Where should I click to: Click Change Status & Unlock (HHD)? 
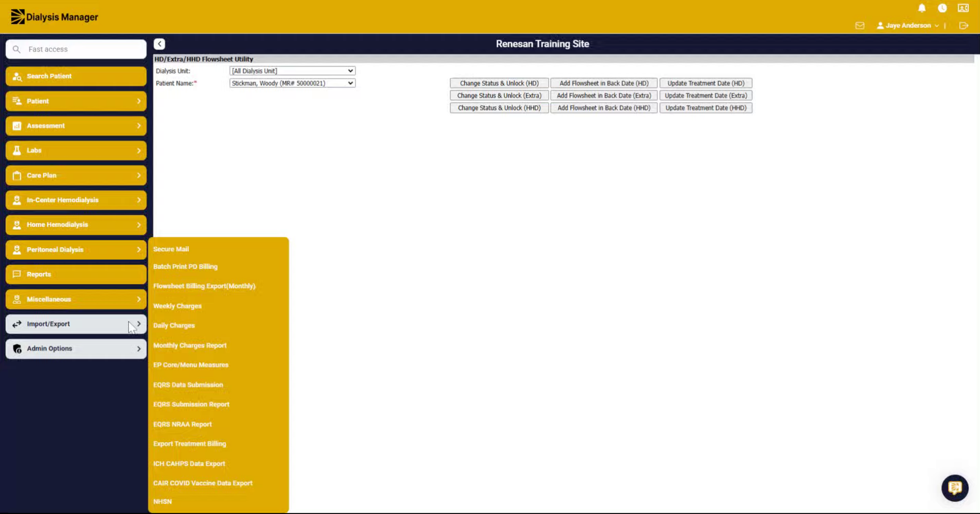tap(499, 108)
